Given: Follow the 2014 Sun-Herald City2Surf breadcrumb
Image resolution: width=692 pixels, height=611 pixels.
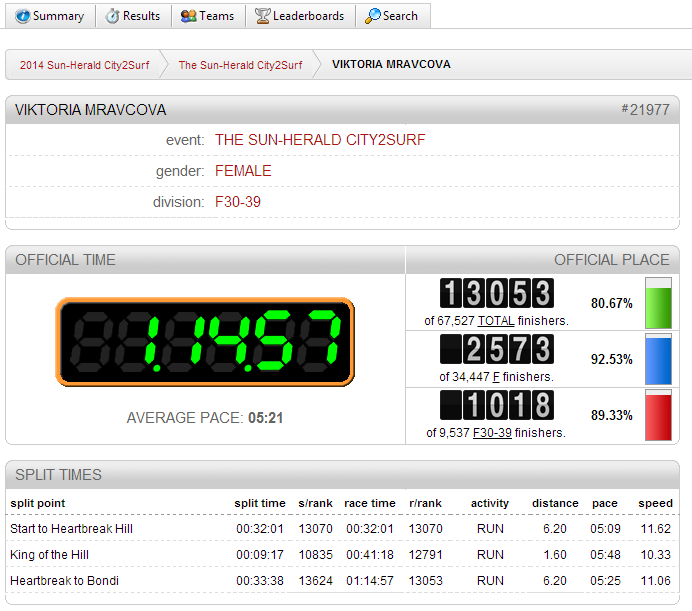Looking at the screenshot, I should click(x=84, y=65).
